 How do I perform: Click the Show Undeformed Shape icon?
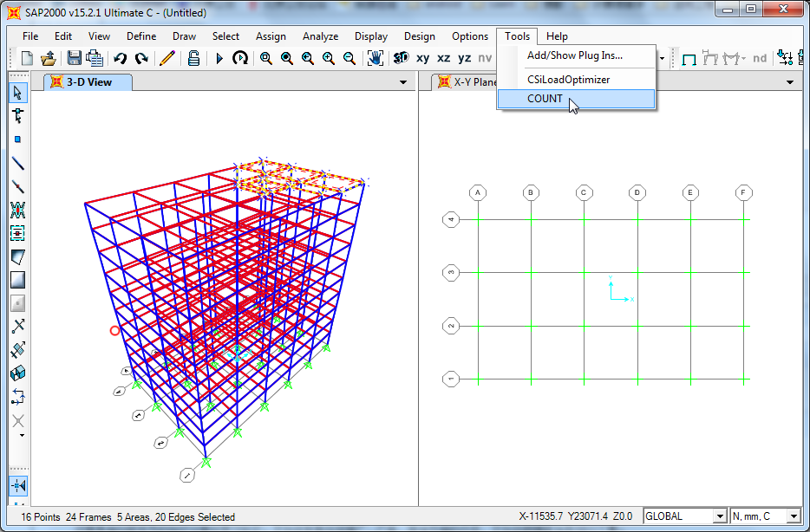689,58
